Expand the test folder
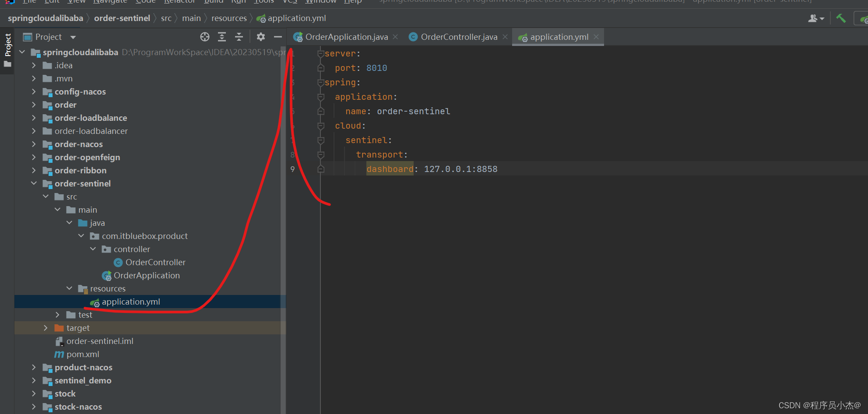Screen dimensions: 868x414 (57, 315)
